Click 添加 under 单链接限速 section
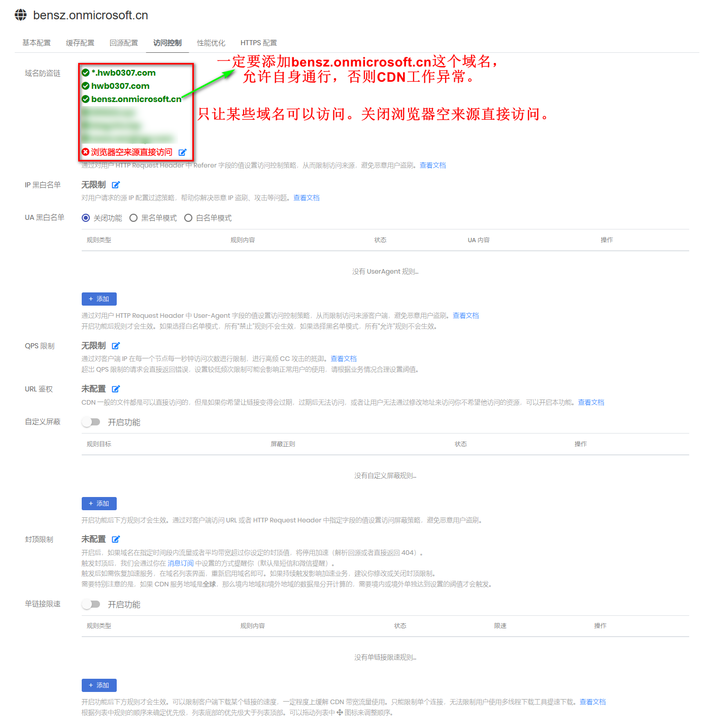Screen dimensions: 709x728 (x=99, y=685)
